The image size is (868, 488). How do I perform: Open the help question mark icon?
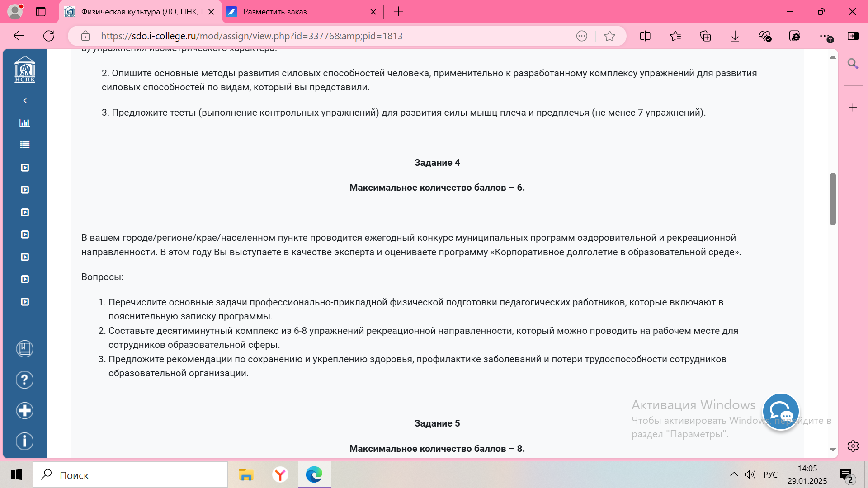25,380
